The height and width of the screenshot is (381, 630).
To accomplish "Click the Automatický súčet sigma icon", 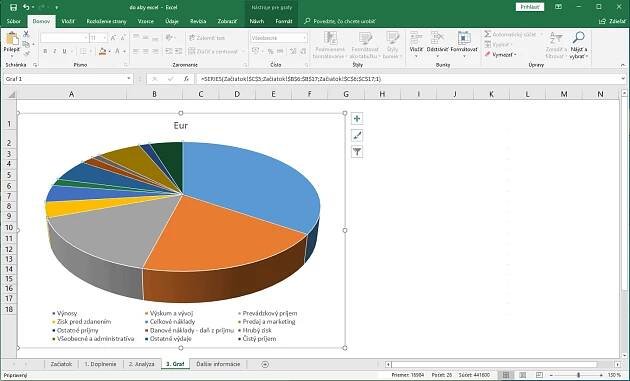I will pos(487,34).
